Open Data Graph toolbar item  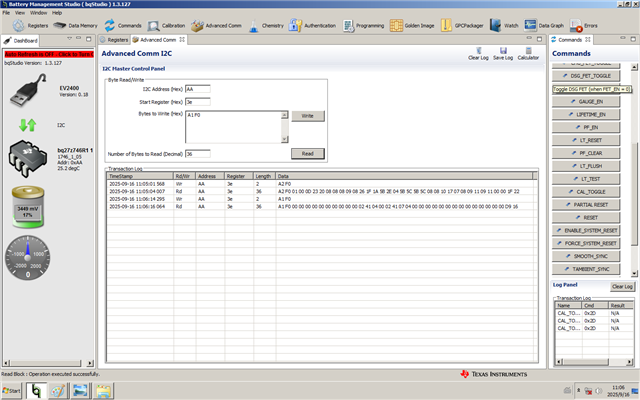point(544,26)
